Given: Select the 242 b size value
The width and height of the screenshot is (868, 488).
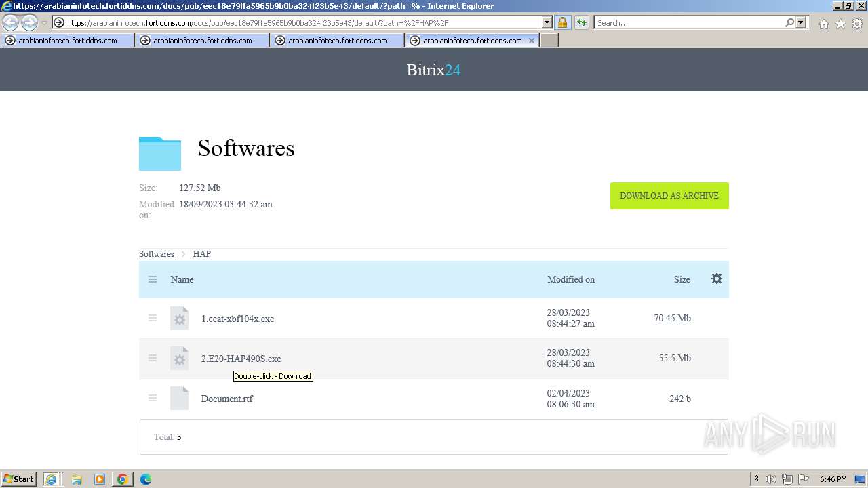Looking at the screenshot, I should pyautogui.click(x=680, y=399).
